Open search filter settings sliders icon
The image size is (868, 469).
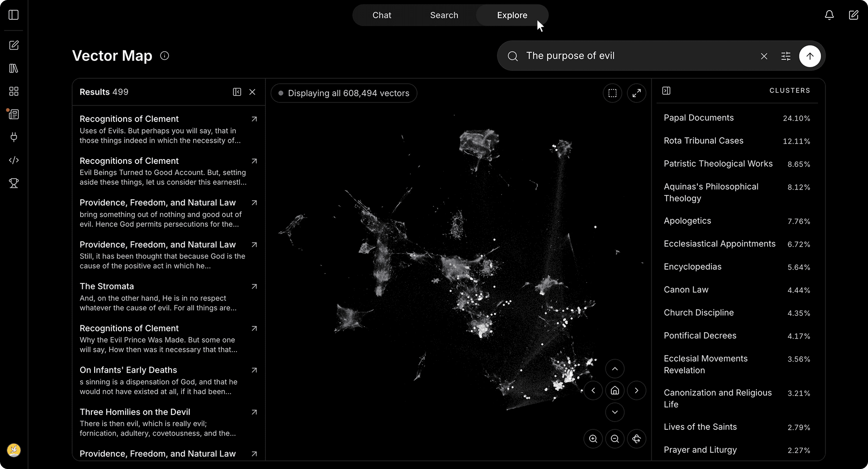(x=786, y=56)
